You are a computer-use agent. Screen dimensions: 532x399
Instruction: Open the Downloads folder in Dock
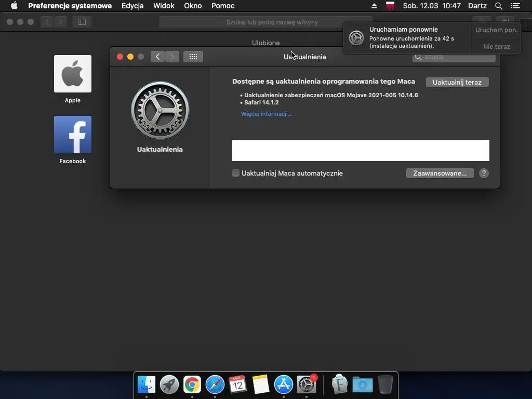click(x=362, y=385)
